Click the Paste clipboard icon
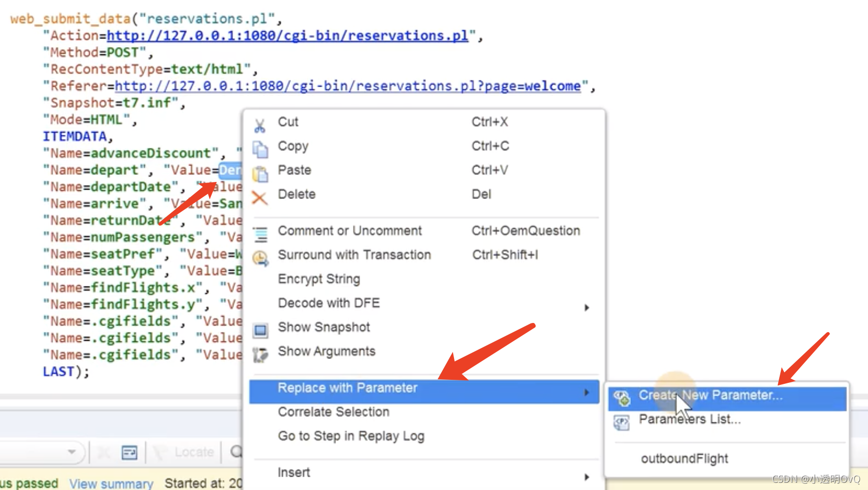 click(x=260, y=174)
